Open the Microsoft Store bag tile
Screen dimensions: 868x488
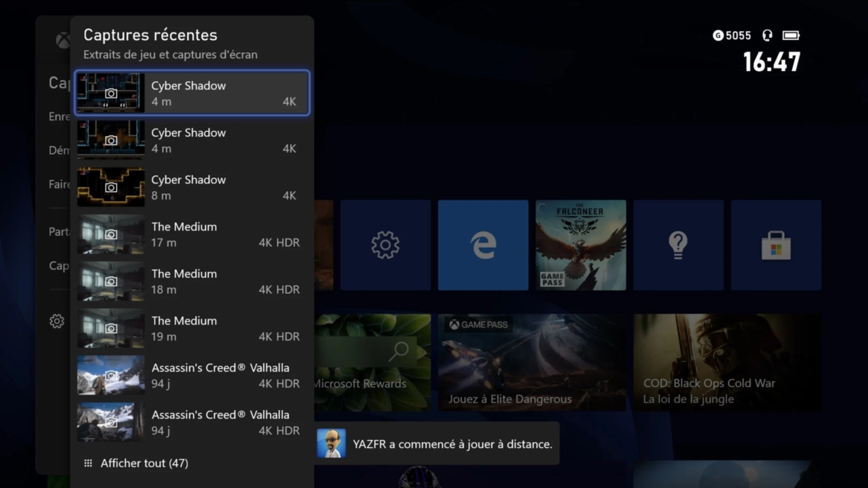[776, 245]
